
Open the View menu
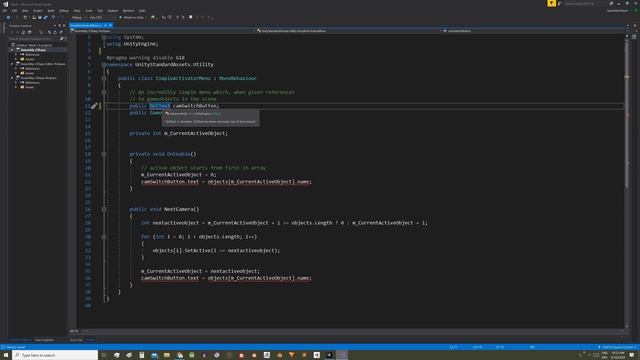pyautogui.click(x=25, y=11)
